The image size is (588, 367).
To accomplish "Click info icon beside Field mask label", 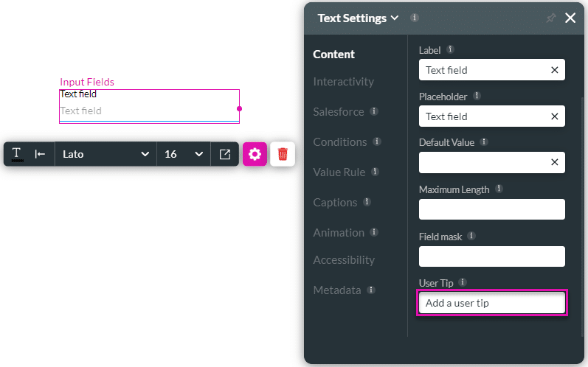I will [x=471, y=236].
